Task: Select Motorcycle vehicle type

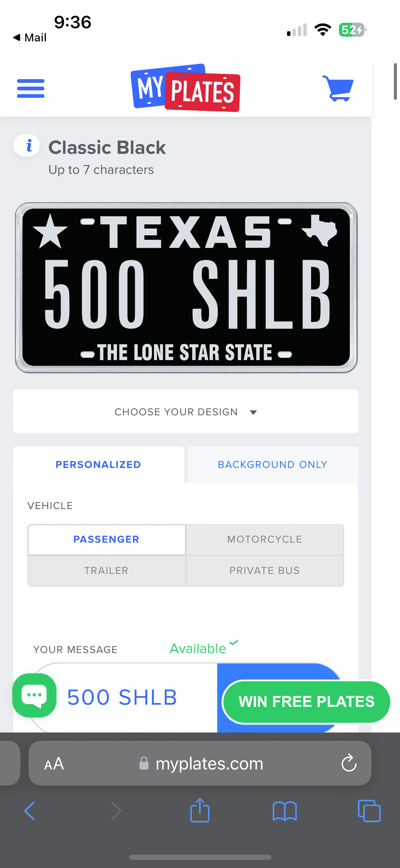Action: [265, 539]
